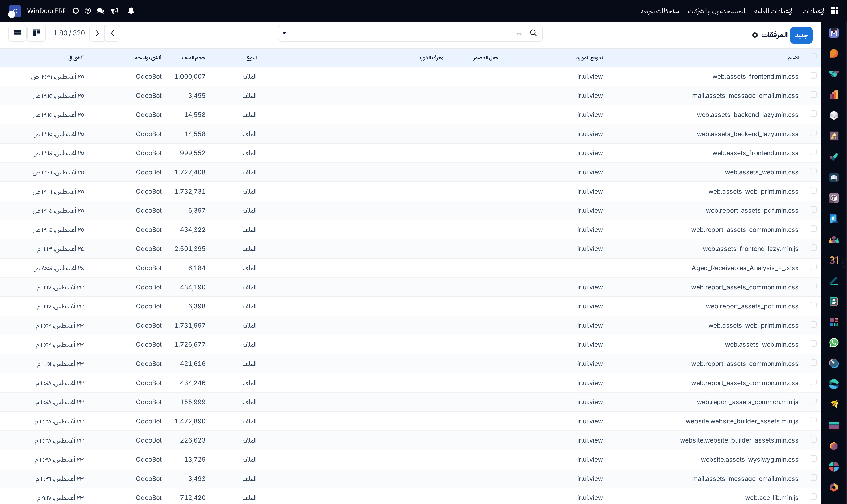847x504 pixels.
Task: Tick checkbox for website.website_builder_assets.min.js row
Action: tap(814, 420)
